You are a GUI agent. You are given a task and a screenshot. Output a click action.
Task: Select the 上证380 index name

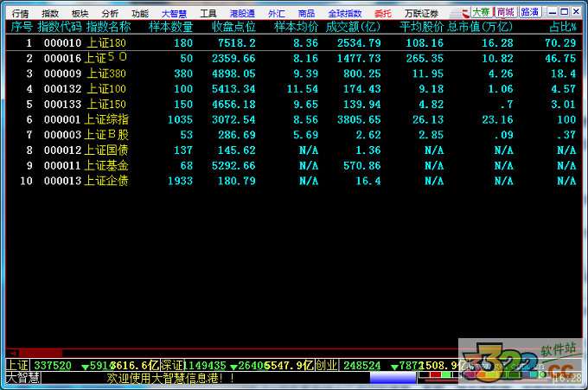tap(106, 74)
